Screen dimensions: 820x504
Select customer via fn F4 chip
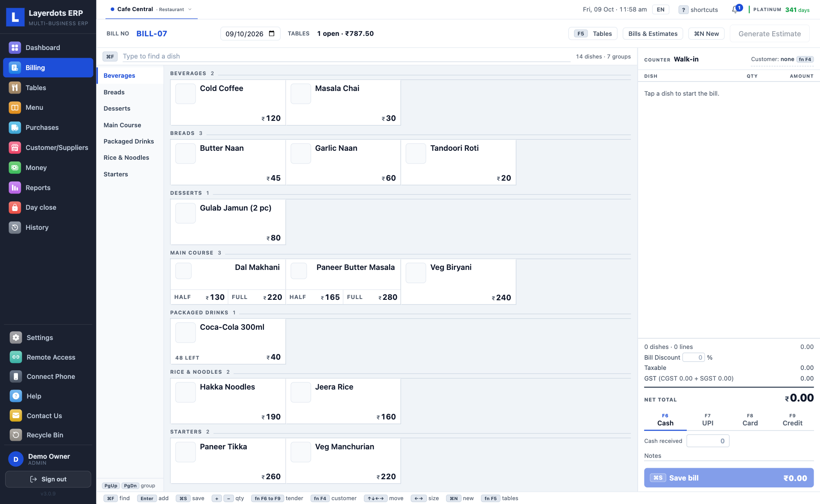point(805,59)
